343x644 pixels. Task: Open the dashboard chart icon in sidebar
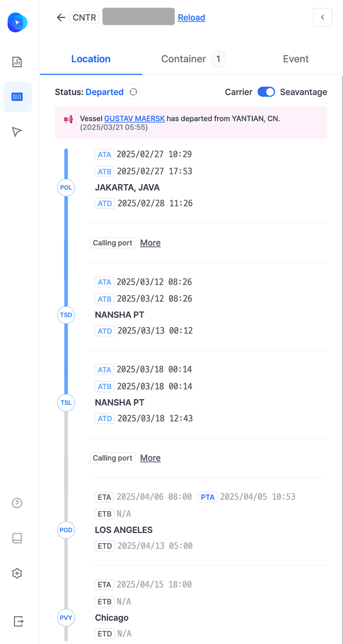[17, 62]
